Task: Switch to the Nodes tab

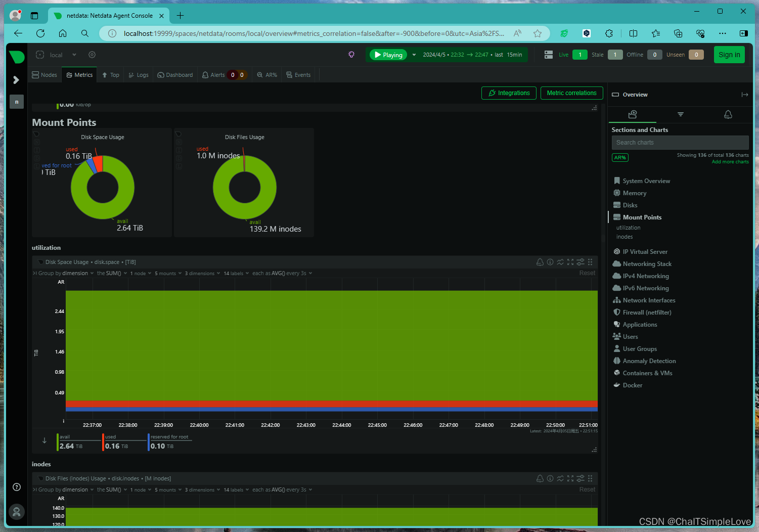Action: point(44,75)
